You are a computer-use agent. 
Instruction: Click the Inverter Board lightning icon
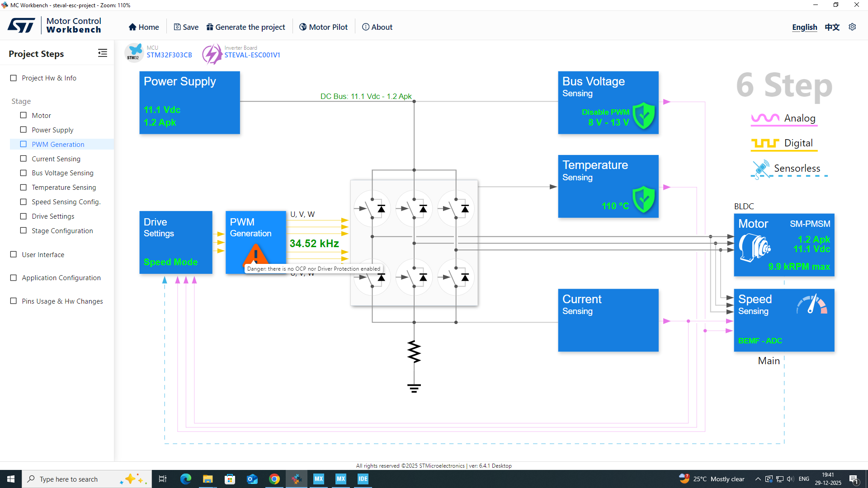pyautogui.click(x=212, y=54)
